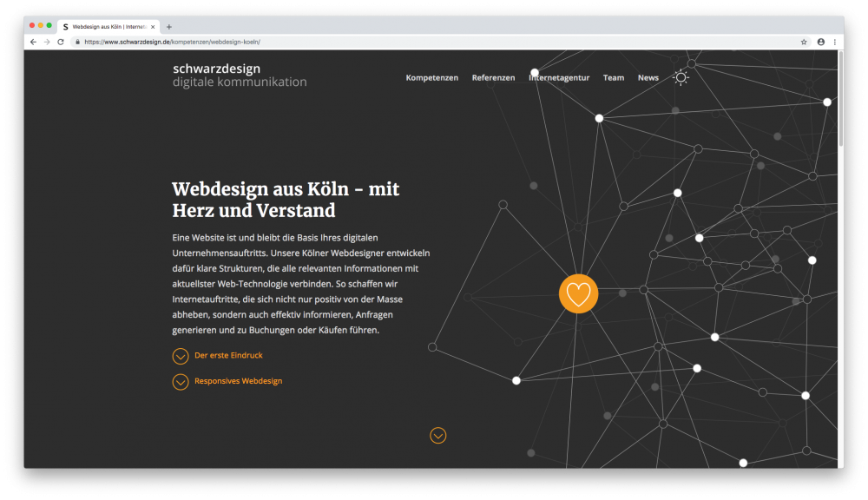Expand the 'Responsives Webdesign' section
The height and width of the screenshot is (500, 868).
[227, 381]
